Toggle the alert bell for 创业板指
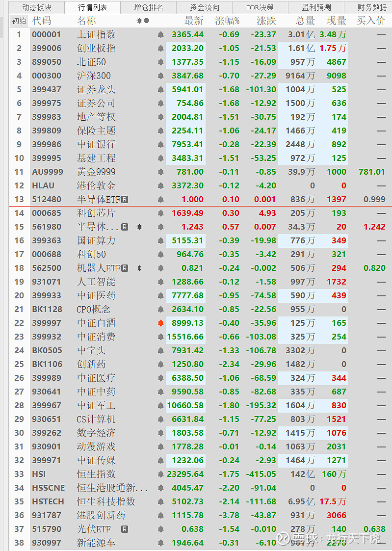Image resolution: width=392 pixels, height=551 pixels. pos(160,49)
